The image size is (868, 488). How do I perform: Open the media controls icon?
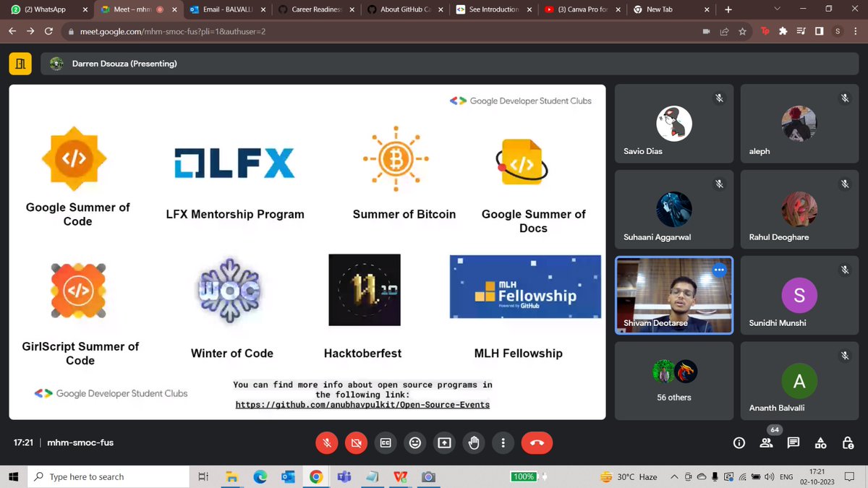pyautogui.click(x=801, y=32)
